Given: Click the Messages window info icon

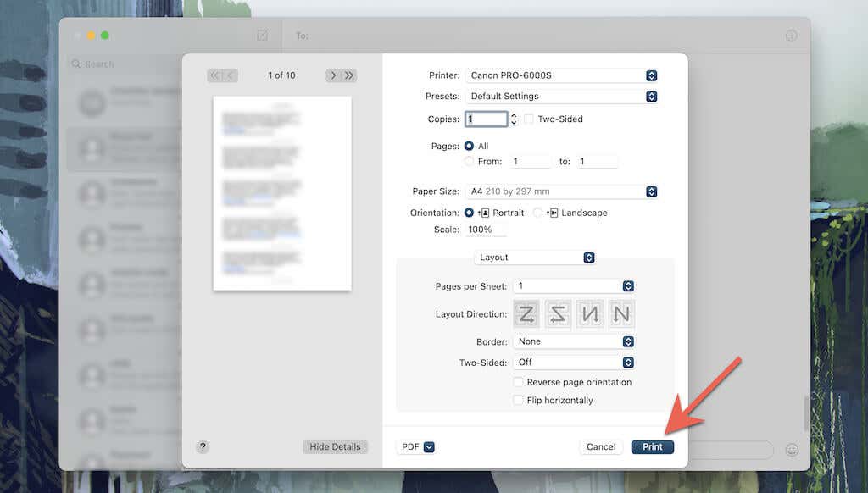Looking at the screenshot, I should 792,36.
